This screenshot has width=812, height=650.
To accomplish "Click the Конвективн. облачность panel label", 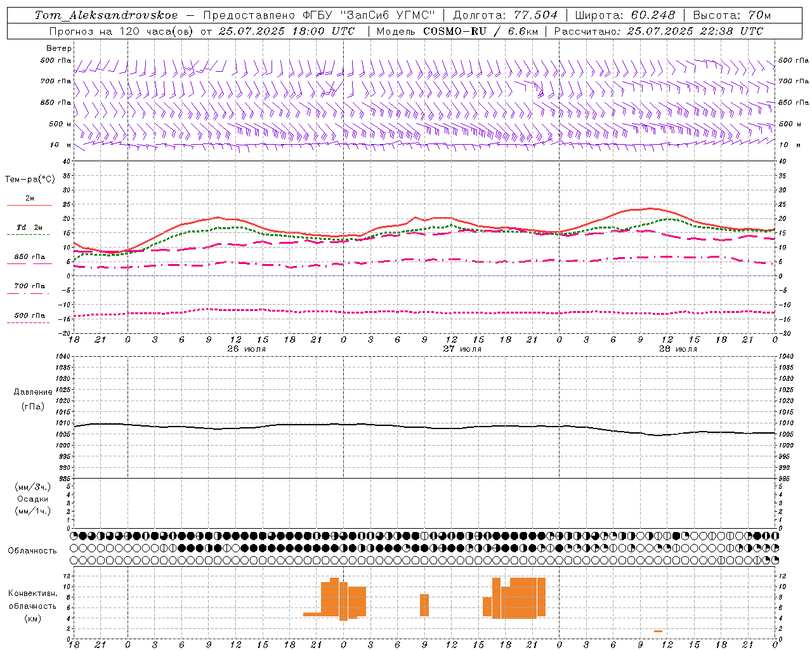I will pos(32,600).
